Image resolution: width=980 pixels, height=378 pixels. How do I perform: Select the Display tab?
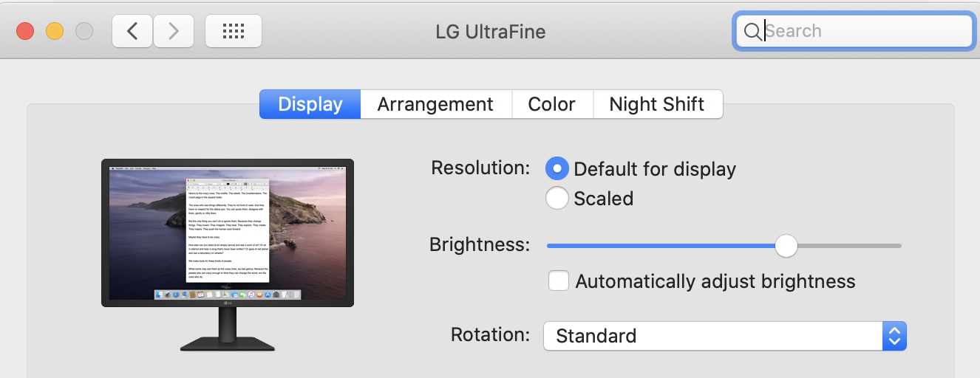pyautogui.click(x=310, y=104)
